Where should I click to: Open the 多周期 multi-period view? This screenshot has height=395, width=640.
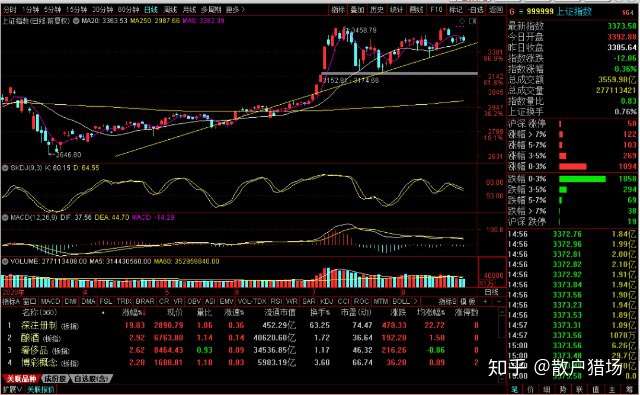[x=211, y=9]
